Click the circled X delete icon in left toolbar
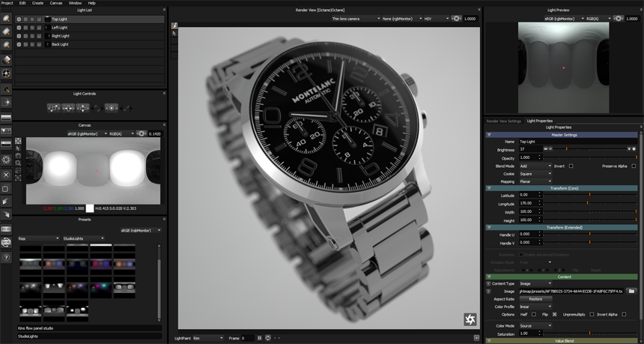 coord(6,175)
